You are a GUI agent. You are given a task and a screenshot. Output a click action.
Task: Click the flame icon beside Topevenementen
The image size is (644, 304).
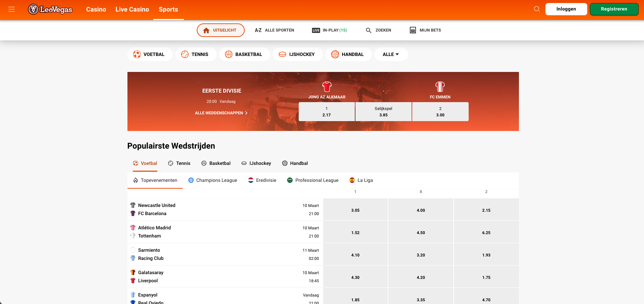coord(136,180)
